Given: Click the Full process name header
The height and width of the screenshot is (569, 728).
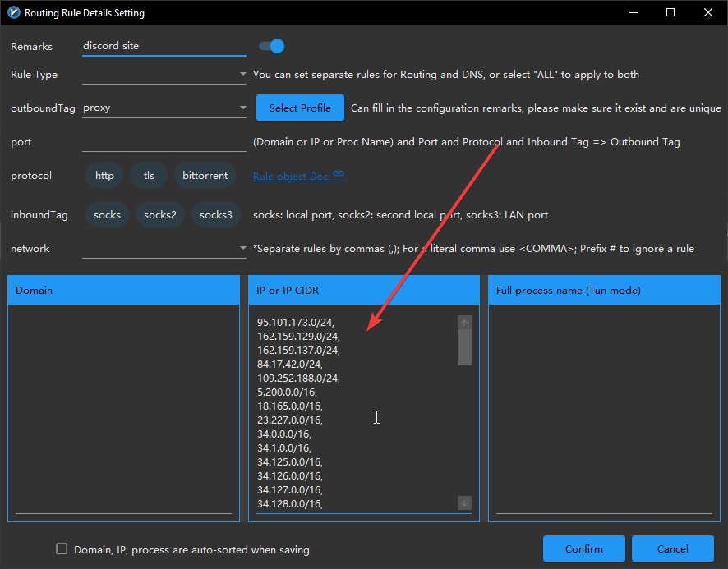Looking at the screenshot, I should [604, 291].
